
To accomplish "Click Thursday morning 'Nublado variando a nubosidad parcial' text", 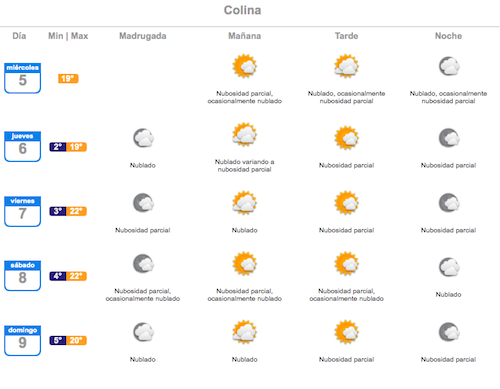I will [244, 166].
